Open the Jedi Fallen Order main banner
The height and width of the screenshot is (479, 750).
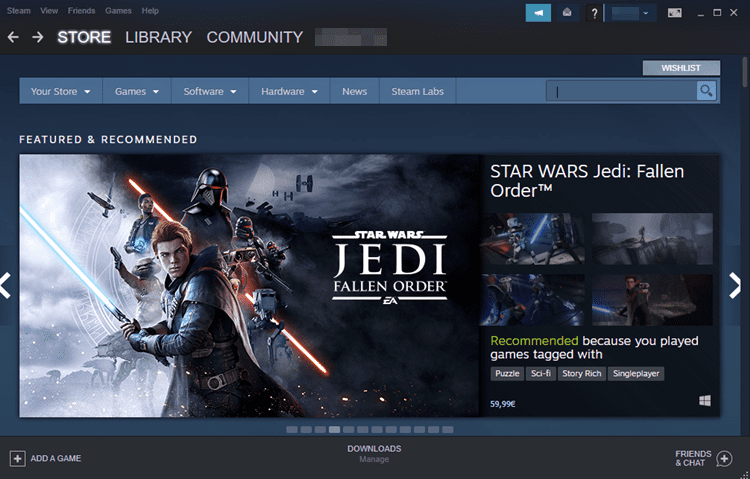click(249, 286)
